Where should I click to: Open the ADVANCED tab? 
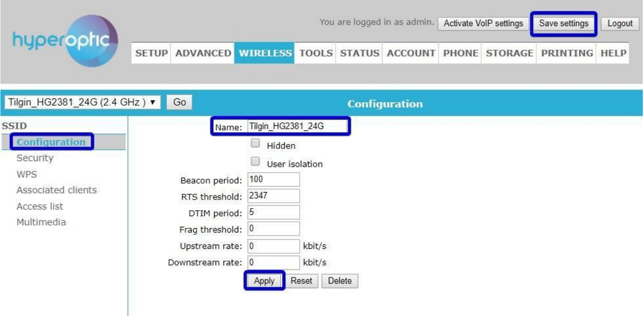pos(203,53)
